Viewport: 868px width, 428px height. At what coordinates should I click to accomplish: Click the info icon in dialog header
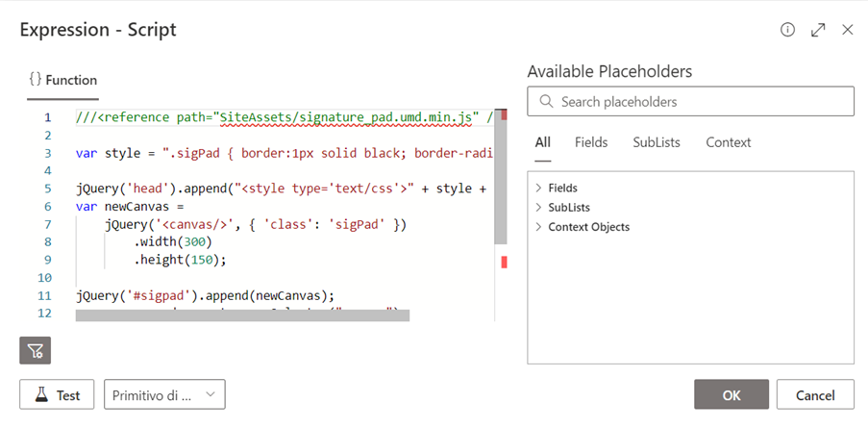point(787,30)
